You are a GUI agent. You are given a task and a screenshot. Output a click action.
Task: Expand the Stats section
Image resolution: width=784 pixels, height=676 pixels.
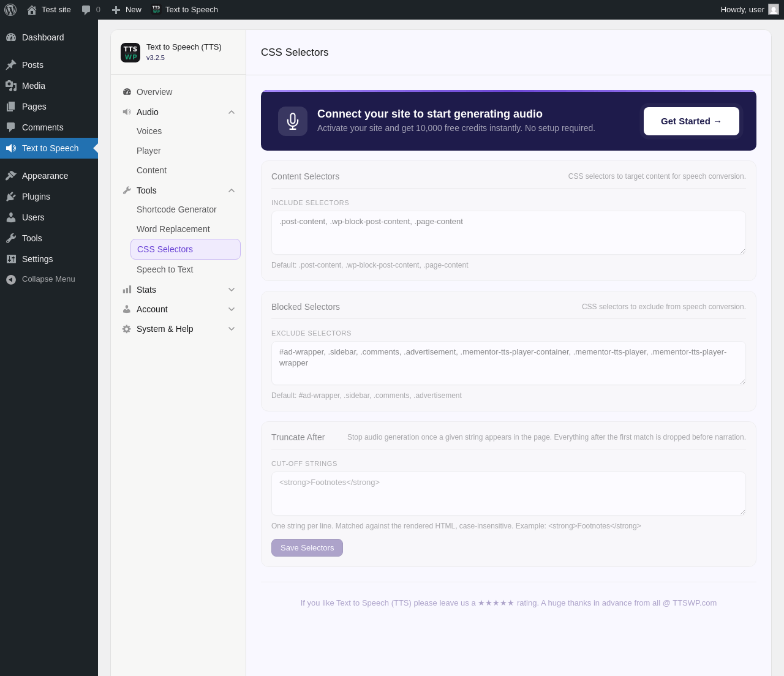tap(178, 290)
